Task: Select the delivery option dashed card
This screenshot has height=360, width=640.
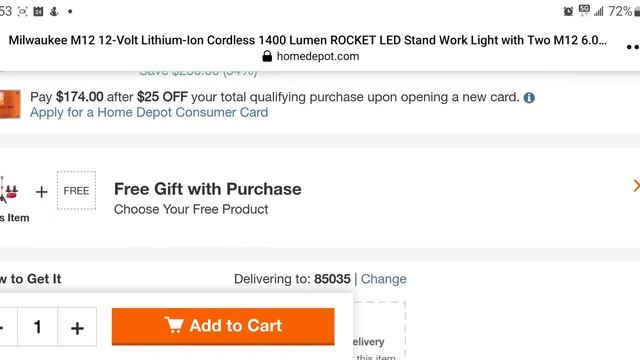Action: [x=379, y=331]
